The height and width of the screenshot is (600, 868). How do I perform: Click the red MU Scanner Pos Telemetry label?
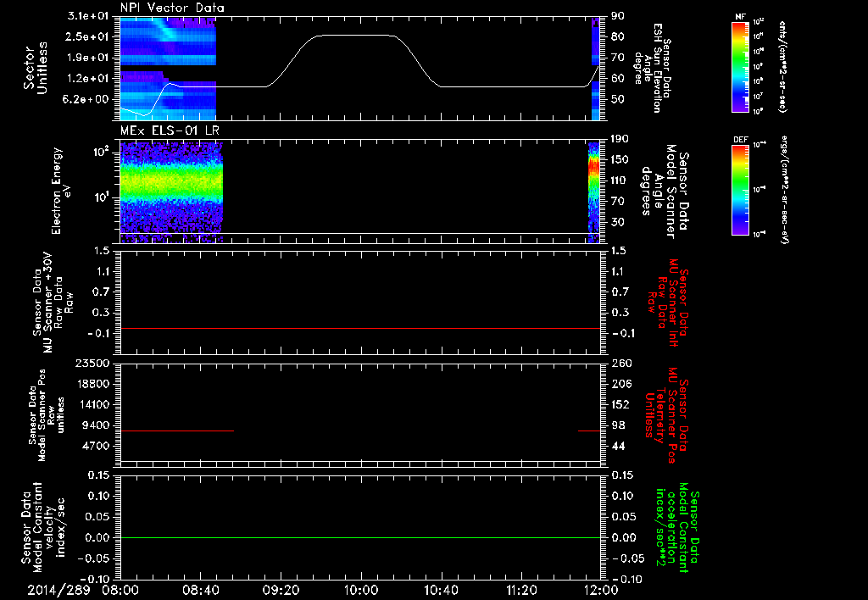[x=666, y=415]
